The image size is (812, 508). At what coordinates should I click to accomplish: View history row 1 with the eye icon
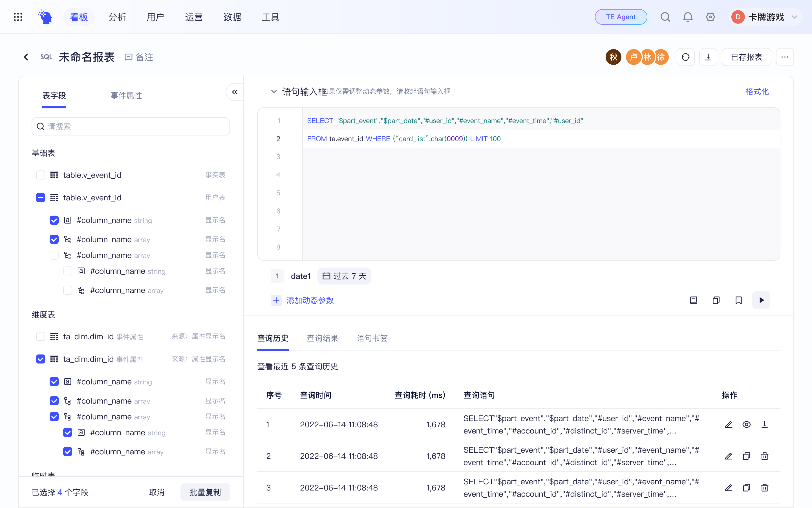click(x=747, y=425)
